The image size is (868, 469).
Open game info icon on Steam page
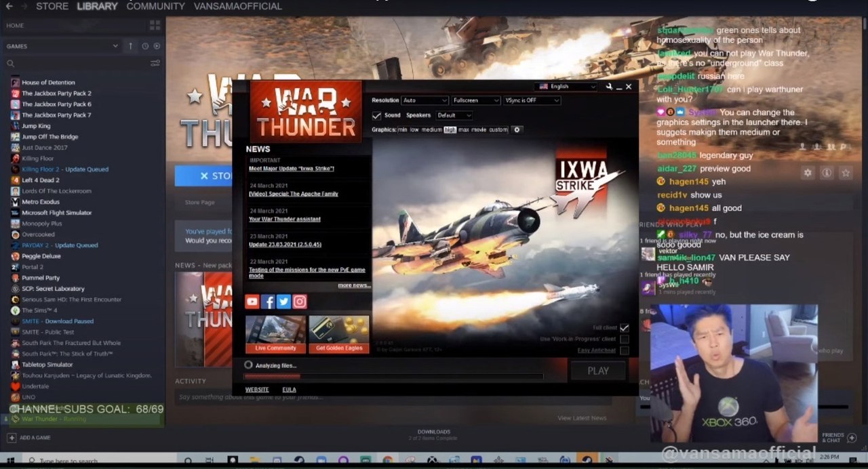[827, 173]
